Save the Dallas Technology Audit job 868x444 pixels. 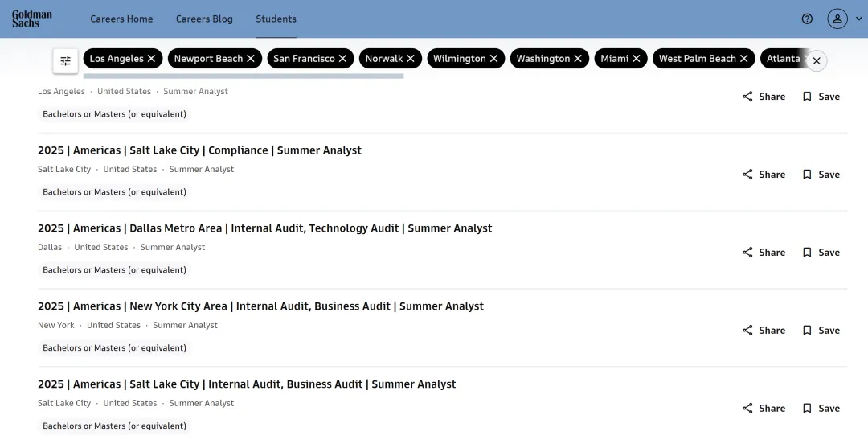(x=821, y=253)
